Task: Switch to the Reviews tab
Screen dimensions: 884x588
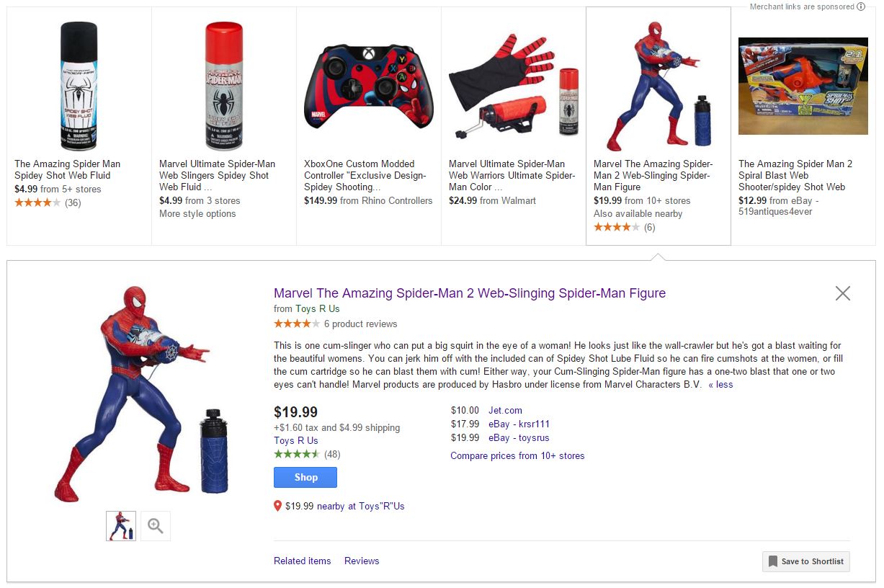Action: tap(362, 561)
